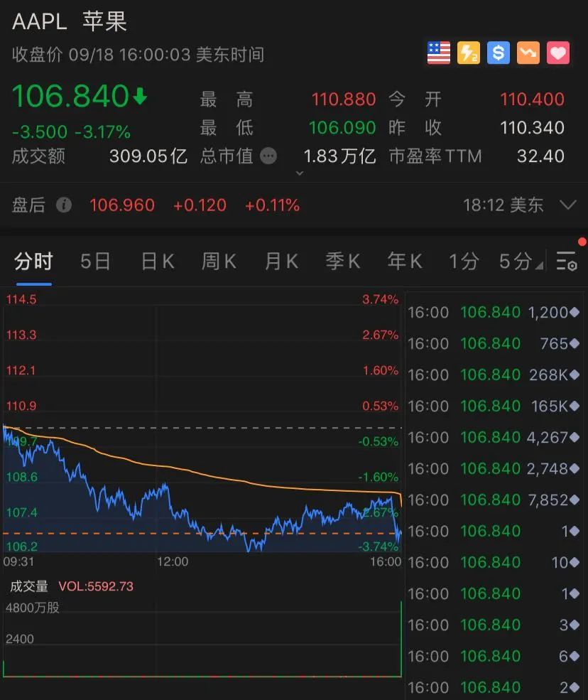Select the trade row with volume 4,267
588x700 pixels.
click(494, 437)
